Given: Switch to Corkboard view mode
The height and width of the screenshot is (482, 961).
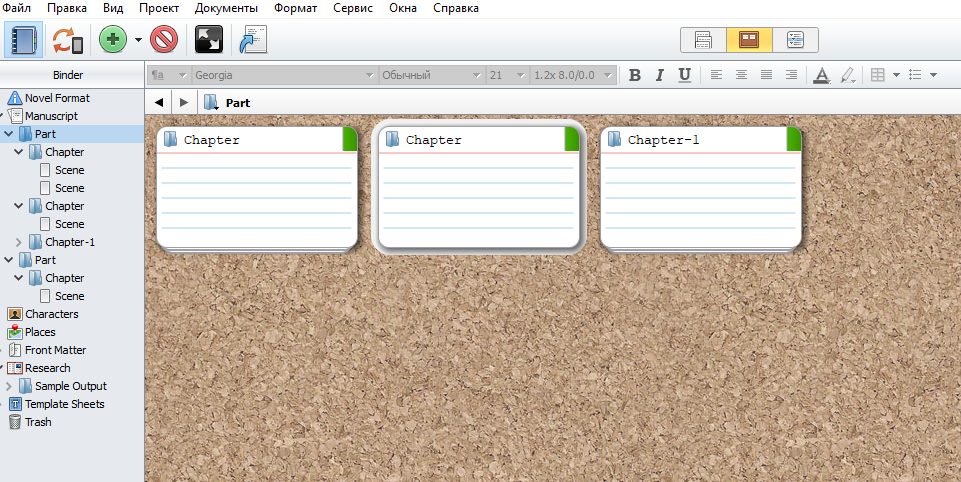Looking at the screenshot, I should pyautogui.click(x=749, y=40).
